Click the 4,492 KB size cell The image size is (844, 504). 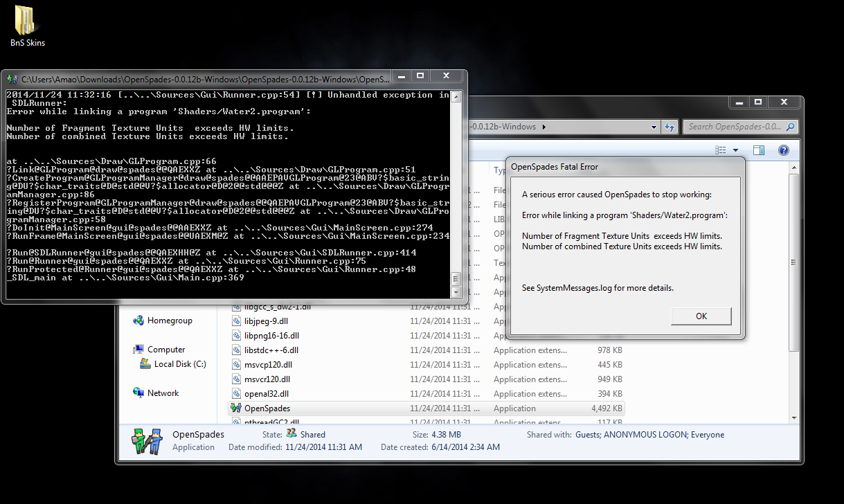pos(607,408)
